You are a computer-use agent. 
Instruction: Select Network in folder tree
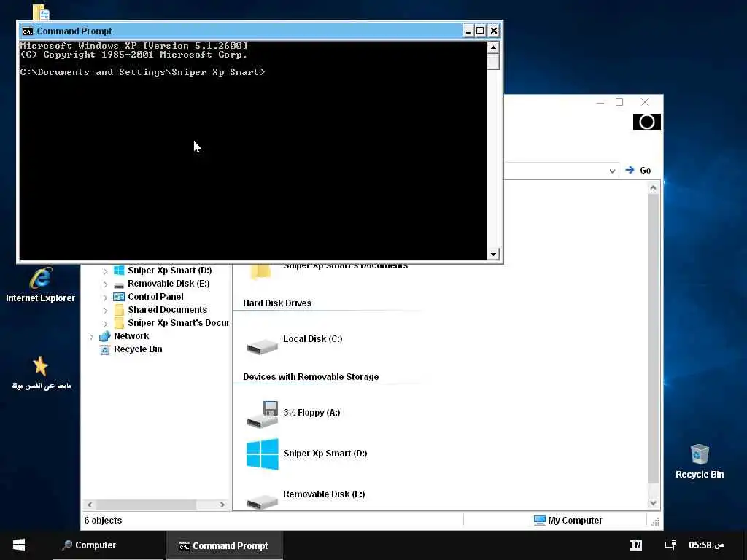tap(131, 336)
